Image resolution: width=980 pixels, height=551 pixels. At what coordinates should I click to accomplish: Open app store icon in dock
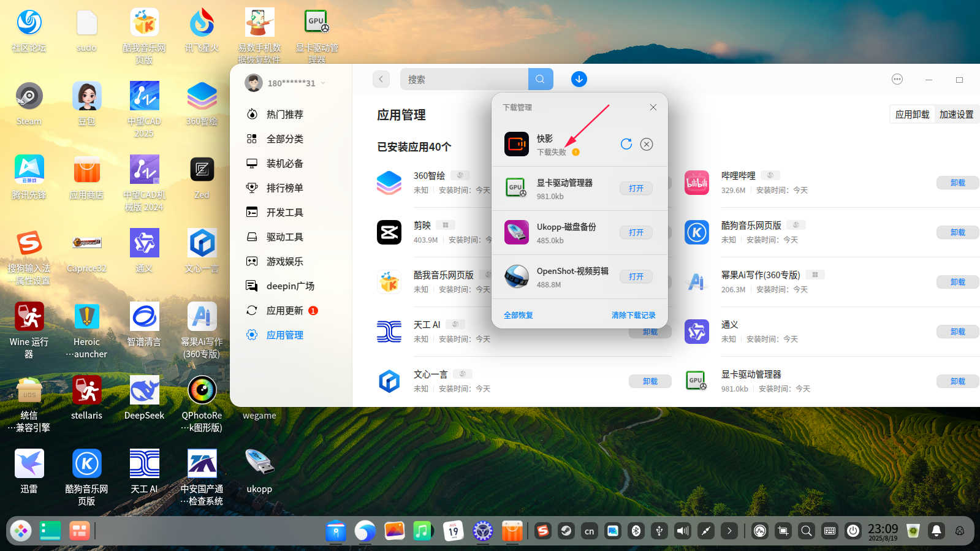point(512,531)
